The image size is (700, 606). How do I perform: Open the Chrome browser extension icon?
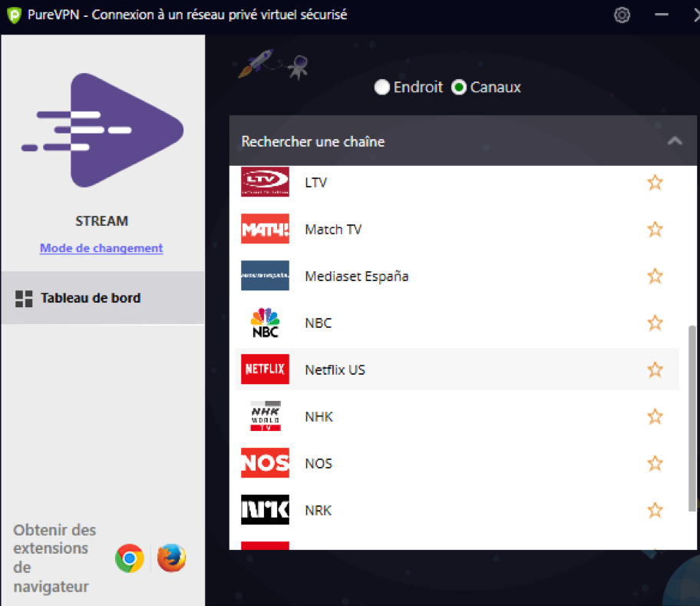click(x=130, y=558)
